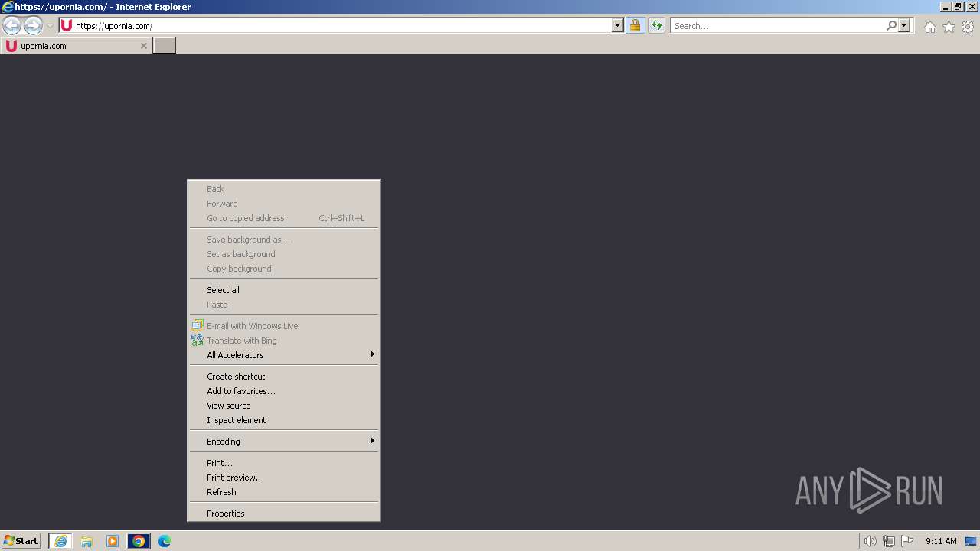Click the Home icon
The width and height of the screenshot is (980, 551).
coord(929,27)
